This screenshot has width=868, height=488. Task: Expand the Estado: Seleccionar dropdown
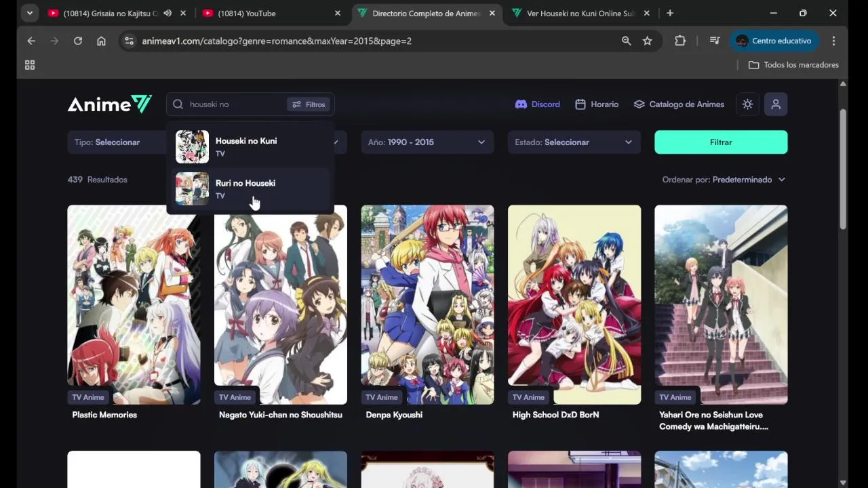[x=574, y=142]
